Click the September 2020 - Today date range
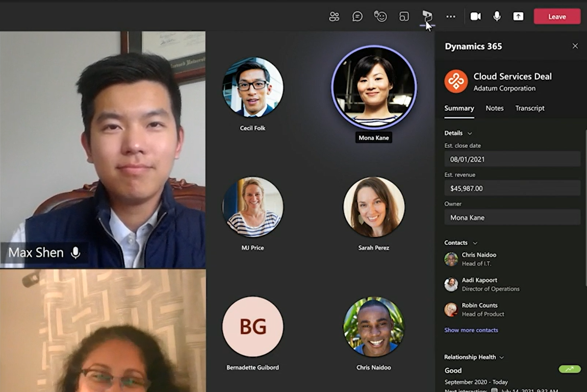 [476, 382]
